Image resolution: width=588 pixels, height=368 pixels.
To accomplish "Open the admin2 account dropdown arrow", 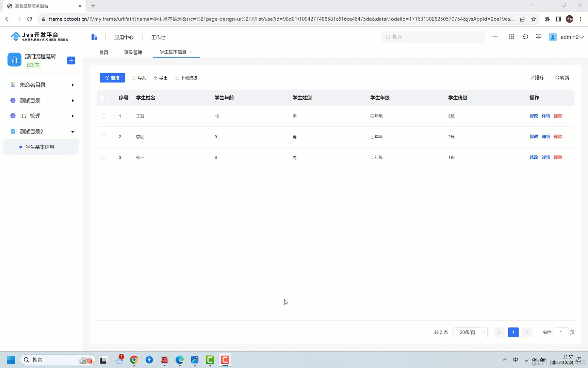I will tap(582, 37).
